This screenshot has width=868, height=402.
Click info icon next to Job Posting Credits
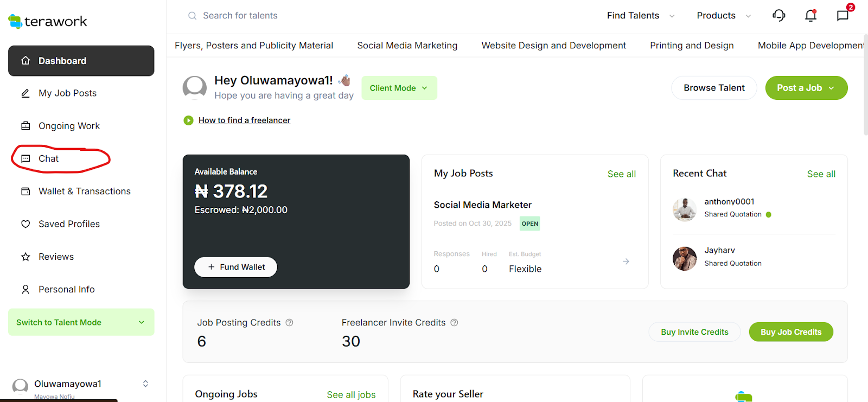click(290, 323)
